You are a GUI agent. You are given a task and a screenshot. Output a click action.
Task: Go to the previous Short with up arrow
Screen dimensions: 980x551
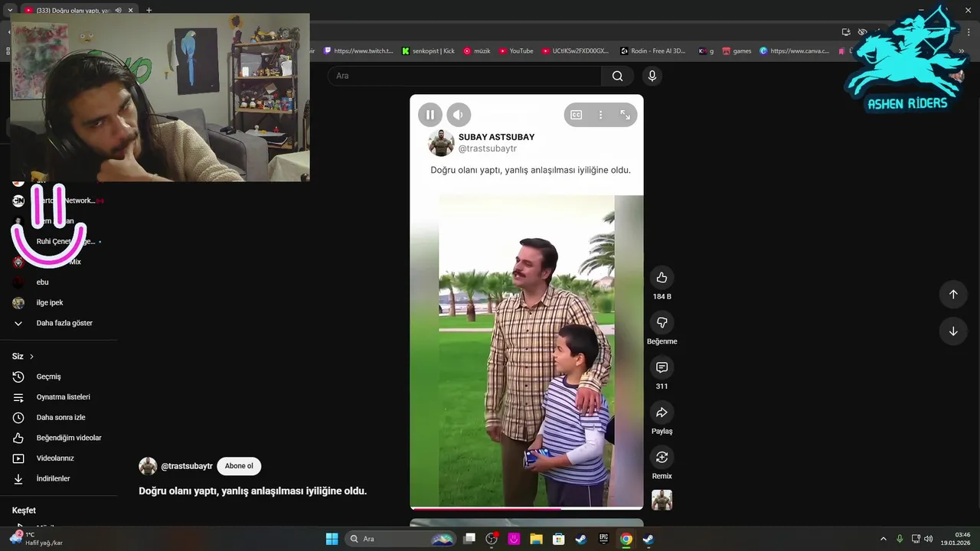[x=953, y=295]
